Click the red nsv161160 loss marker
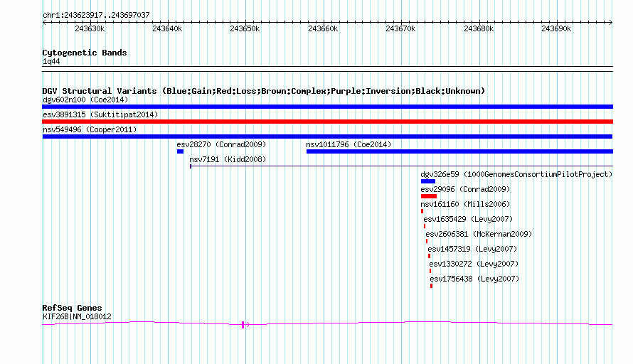Screen dimensions: 633x364 (x=422, y=211)
